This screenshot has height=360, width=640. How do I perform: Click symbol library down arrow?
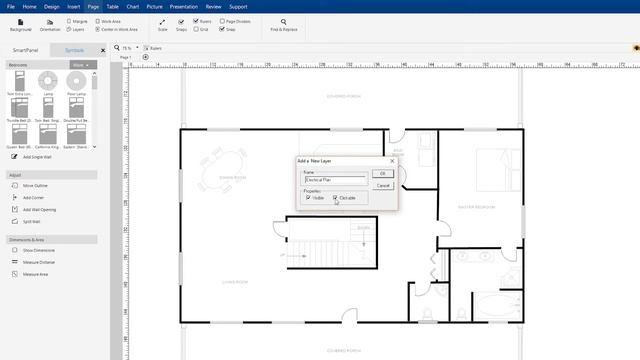point(94,147)
